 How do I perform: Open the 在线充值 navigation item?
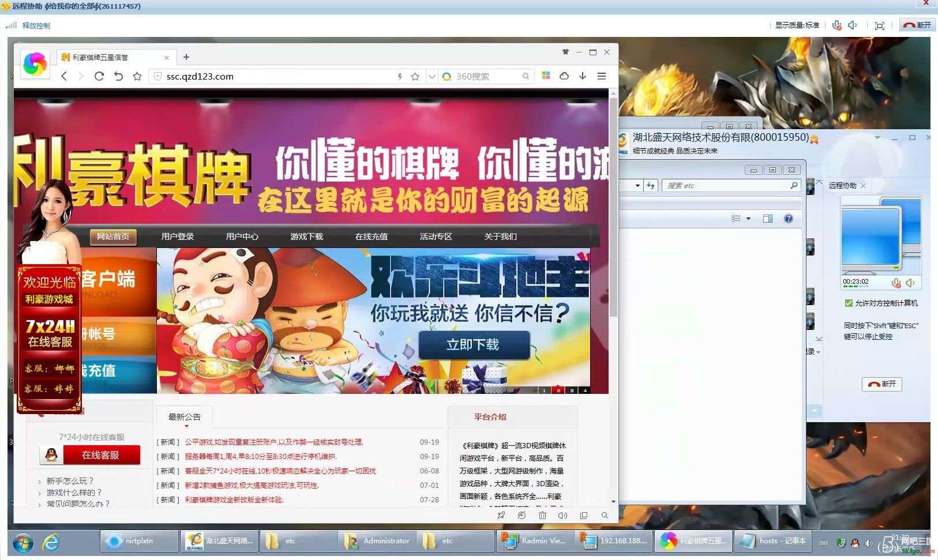pyautogui.click(x=372, y=236)
